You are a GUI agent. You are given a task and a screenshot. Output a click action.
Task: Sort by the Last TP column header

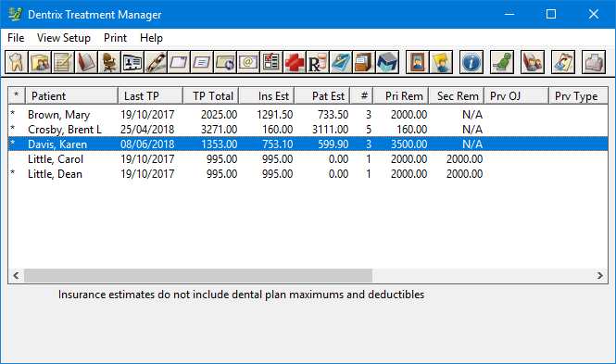(150, 95)
